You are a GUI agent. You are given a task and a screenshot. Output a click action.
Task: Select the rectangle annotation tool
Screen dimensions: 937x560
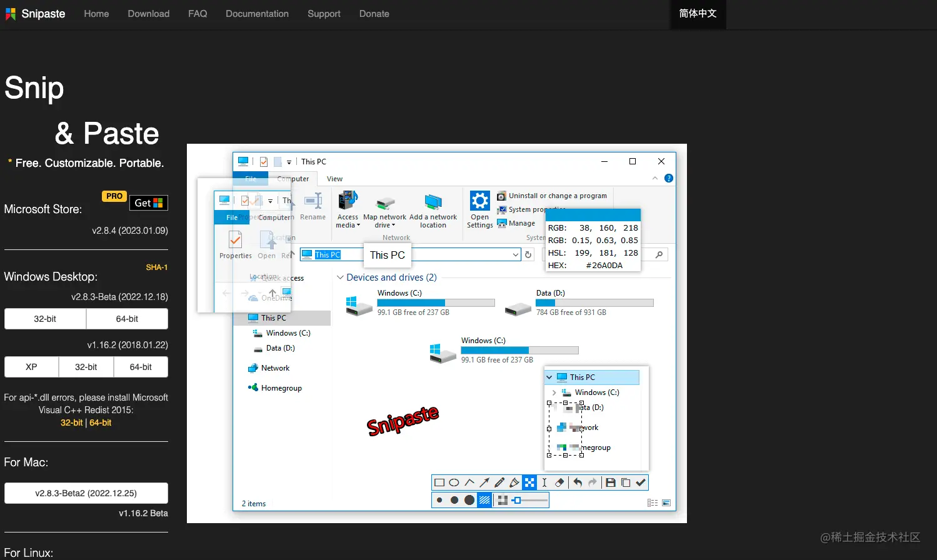pyautogui.click(x=439, y=482)
